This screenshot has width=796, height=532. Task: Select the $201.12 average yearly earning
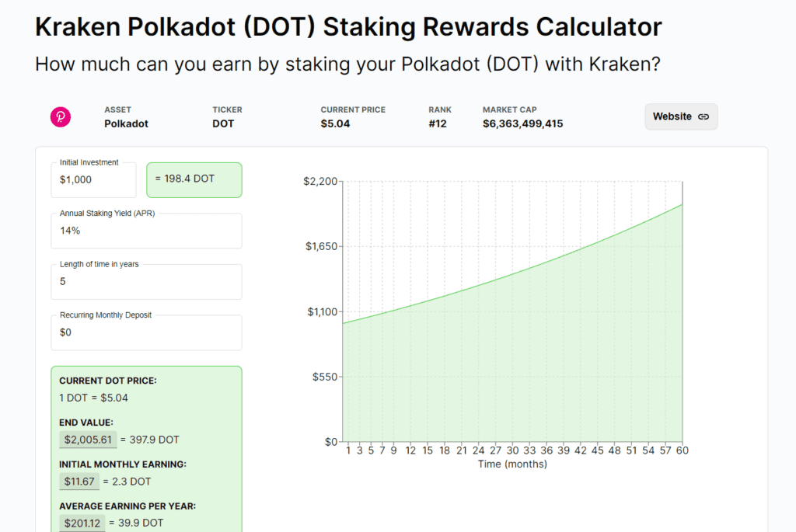[x=82, y=523]
